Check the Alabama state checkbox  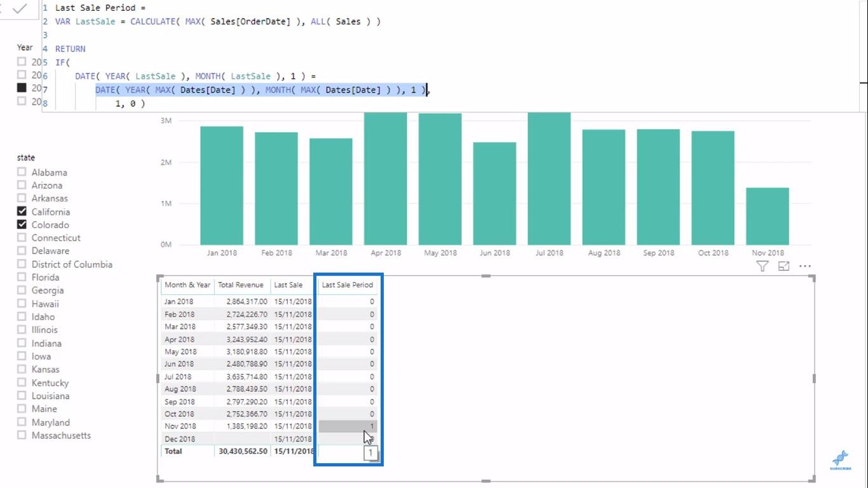click(x=22, y=172)
